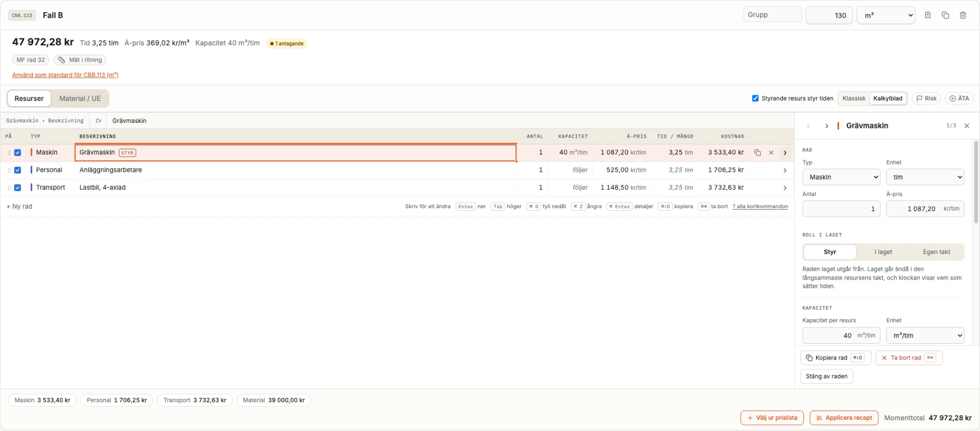Click the 1 antagande warning badge
Viewport: 980px width, 431px height.
pyautogui.click(x=287, y=43)
